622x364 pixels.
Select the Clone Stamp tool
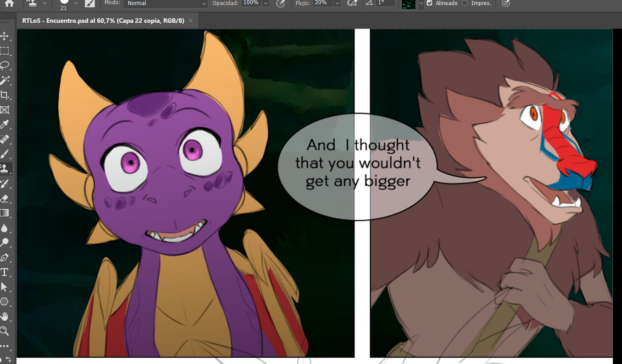5,169
